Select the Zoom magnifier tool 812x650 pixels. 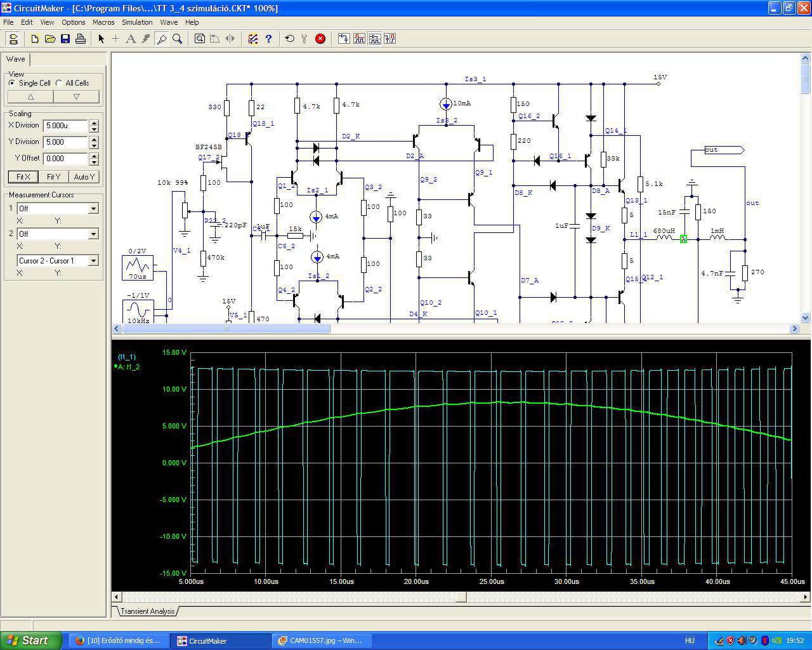(178, 39)
